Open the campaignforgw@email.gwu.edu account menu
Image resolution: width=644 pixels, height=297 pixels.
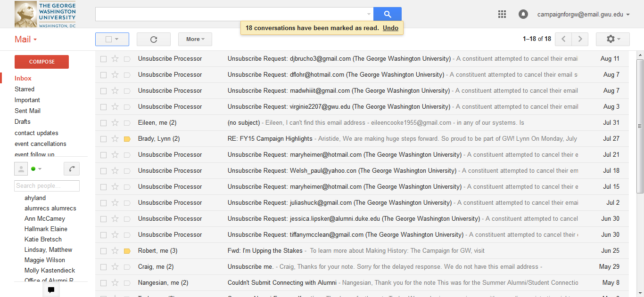click(x=584, y=15)
